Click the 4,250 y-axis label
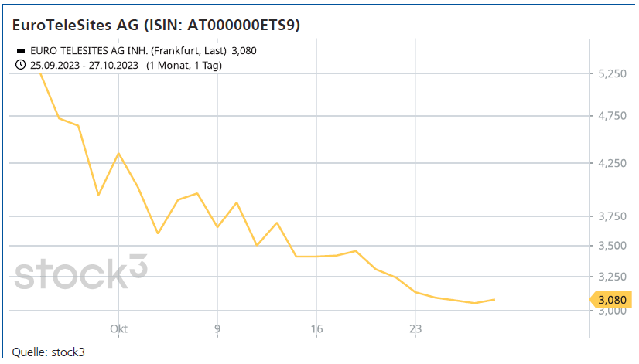 612,163
